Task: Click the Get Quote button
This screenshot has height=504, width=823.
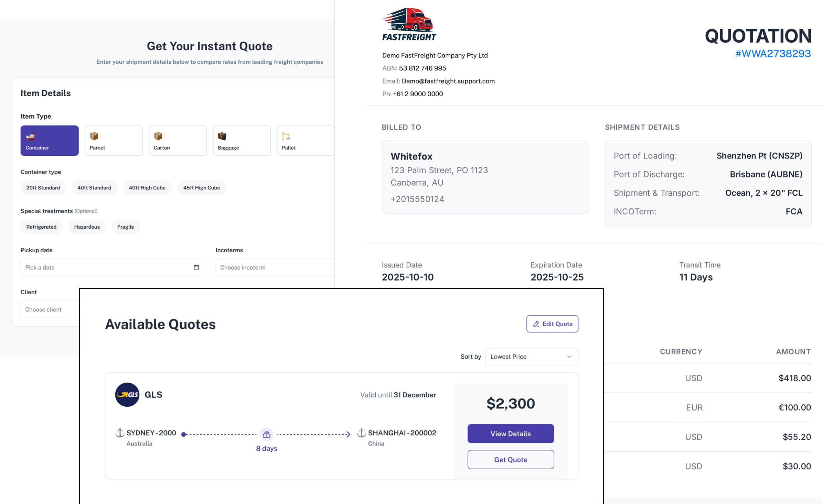Action: pos(511,460)
